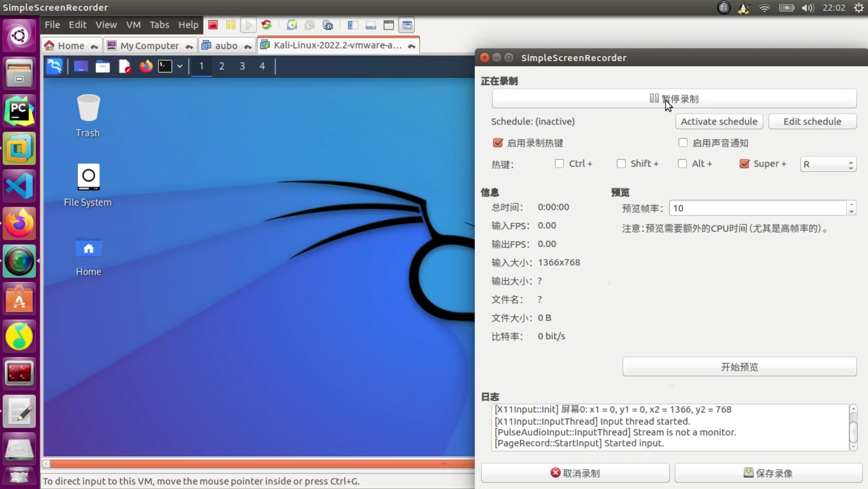The width and height of the screenshot is (868, 489).
Task: Open the Kali panel file manager icon
Action: 103,66
